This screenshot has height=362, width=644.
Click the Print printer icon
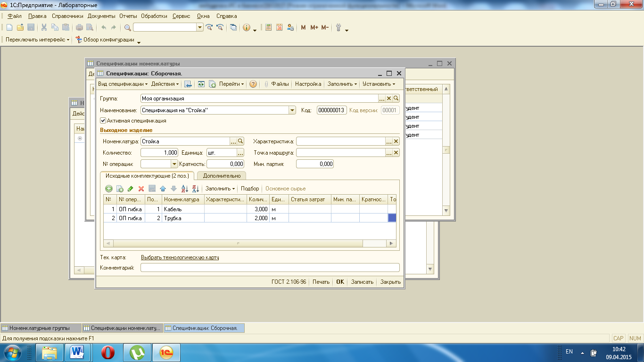point(79,27)
